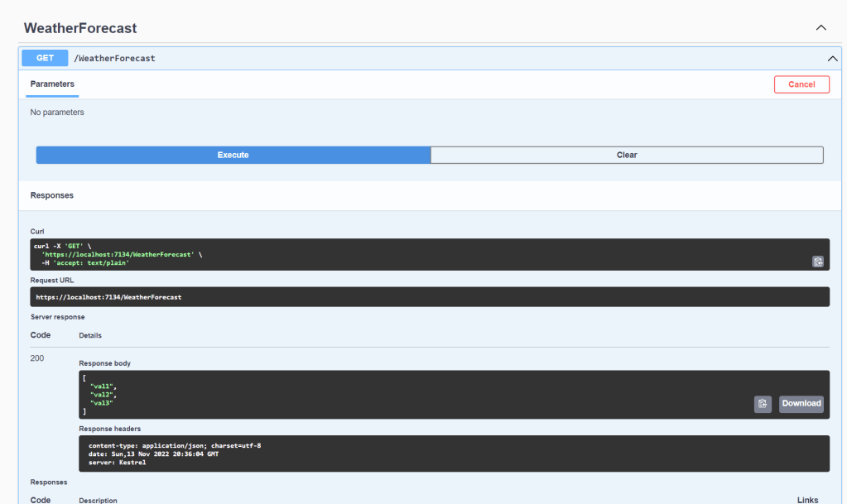Click the Links column header
Image resolution: width=847 pixels, height=504 pixels.
point(807,500)
